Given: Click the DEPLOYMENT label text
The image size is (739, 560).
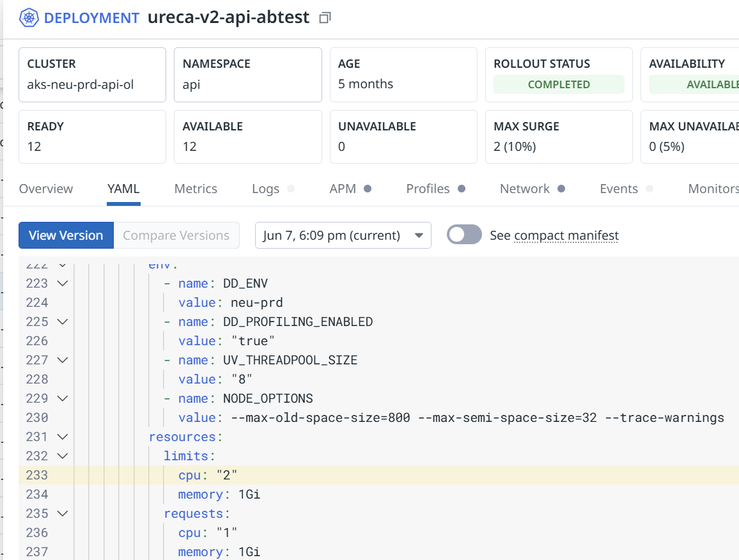Looking at the screenshot, I should pos(91,18).
